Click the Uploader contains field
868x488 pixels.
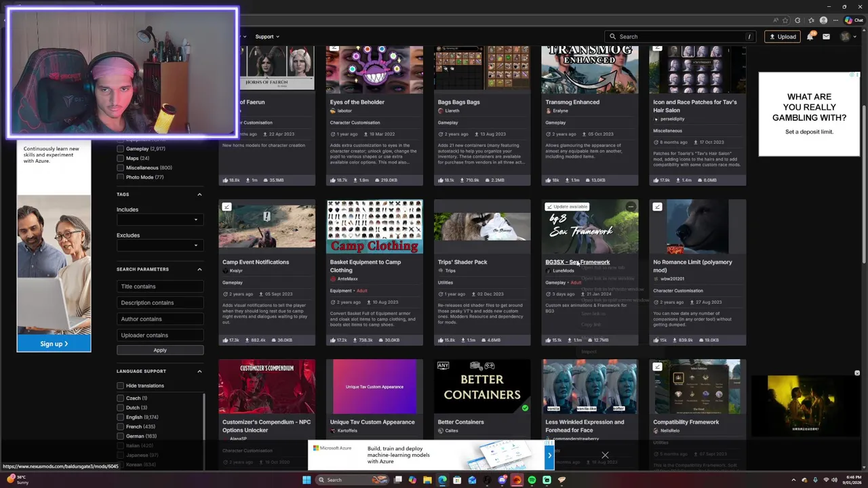[x=160, y=335]
